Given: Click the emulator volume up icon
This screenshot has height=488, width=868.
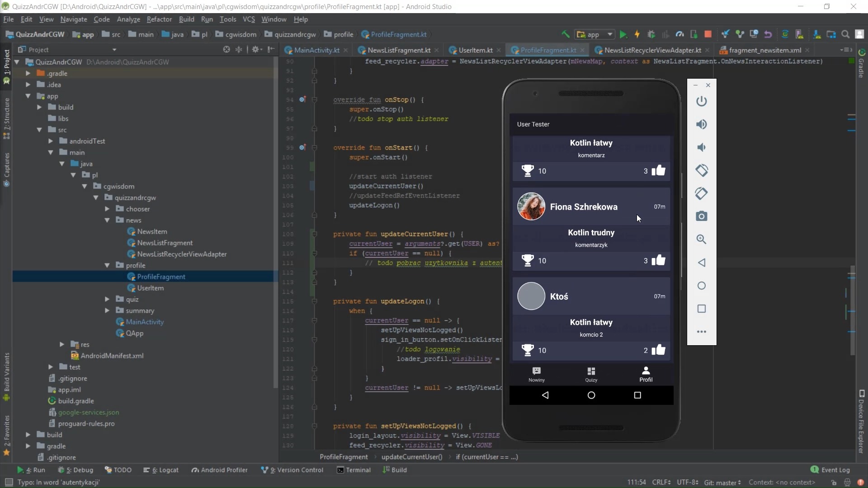Looking at the screenshot, I should coord(702,124).
